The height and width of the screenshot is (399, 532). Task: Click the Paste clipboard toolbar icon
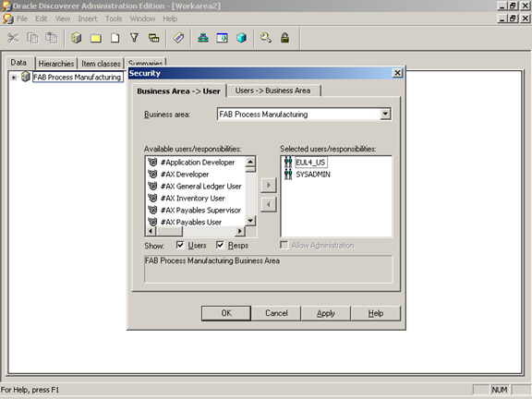tap(52, 38)
